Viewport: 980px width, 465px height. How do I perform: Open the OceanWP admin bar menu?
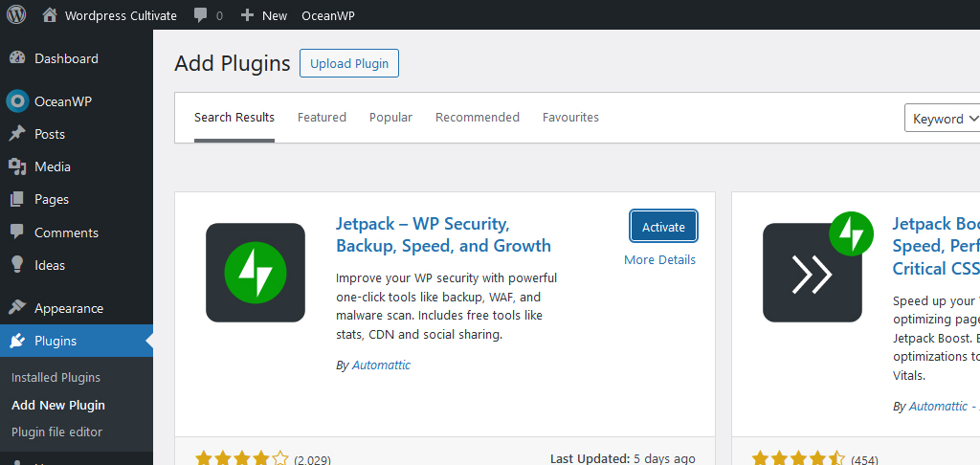tap(328, 15)
